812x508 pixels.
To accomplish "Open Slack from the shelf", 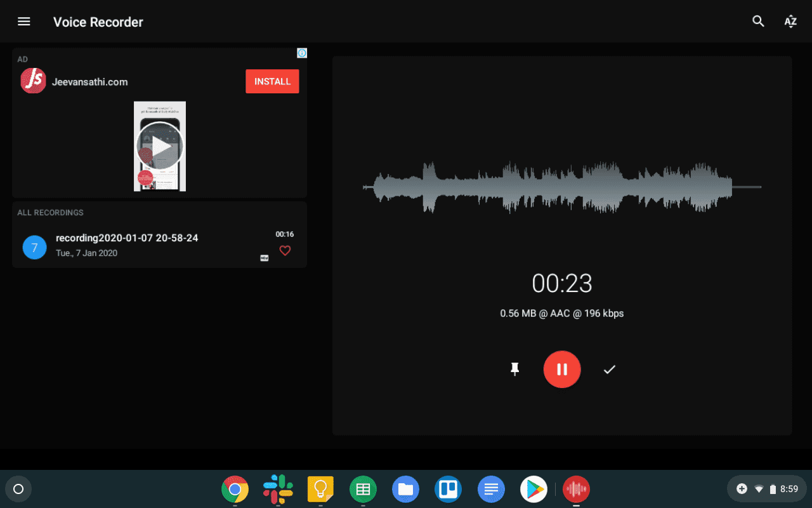I will click(278, 489).
